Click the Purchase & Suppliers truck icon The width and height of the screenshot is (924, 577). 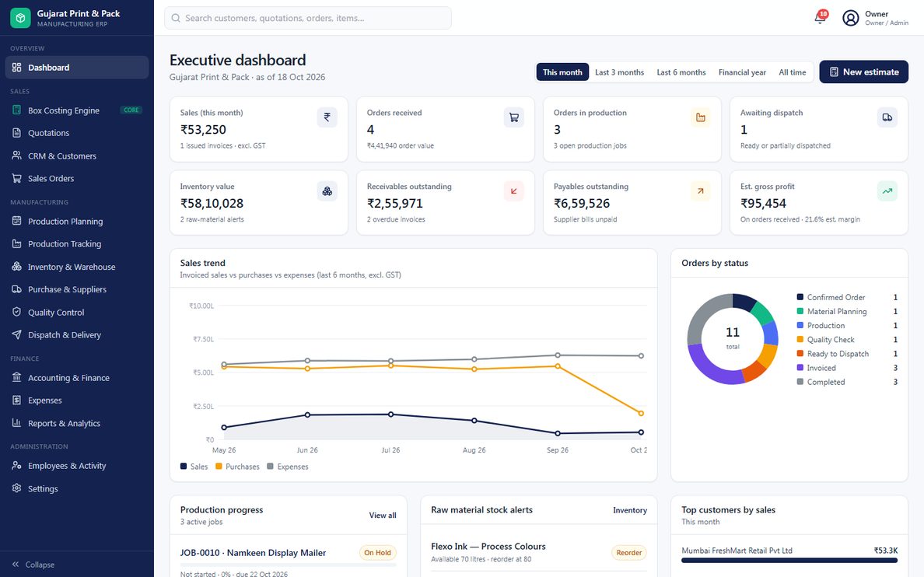(16, 288)
